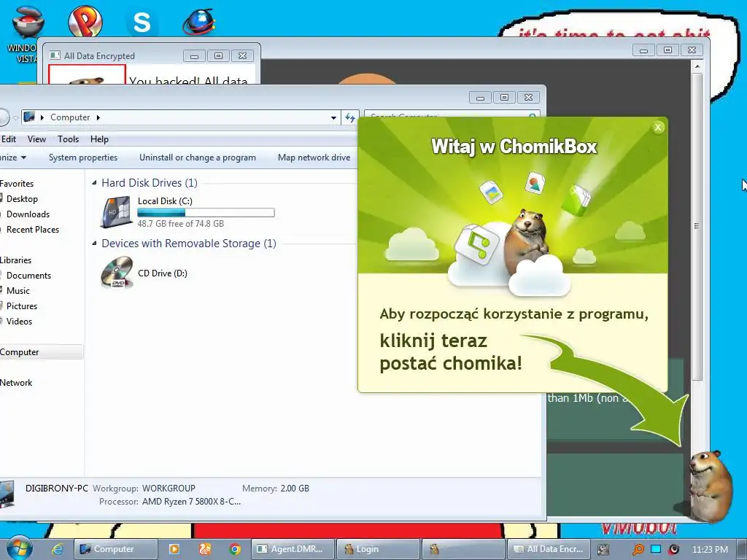Click the refresh button beside address bar
The image size is (747, 560).
[350, 117]
